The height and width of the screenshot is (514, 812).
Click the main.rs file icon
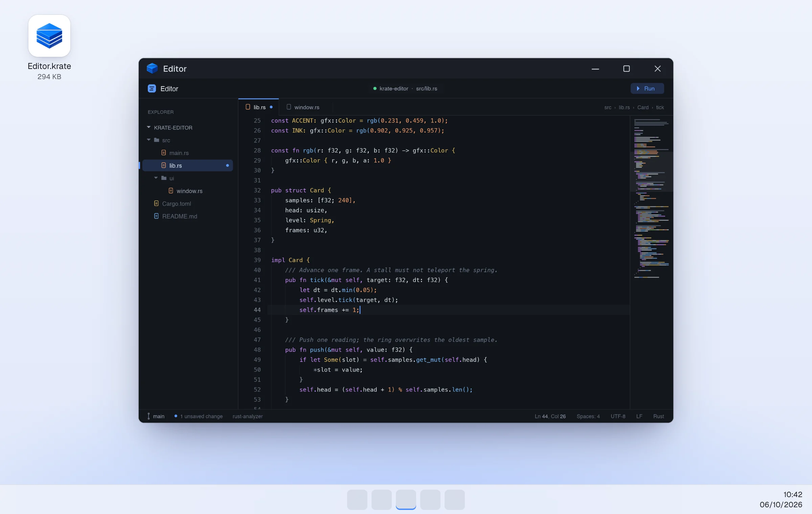(x=164, y=153)
